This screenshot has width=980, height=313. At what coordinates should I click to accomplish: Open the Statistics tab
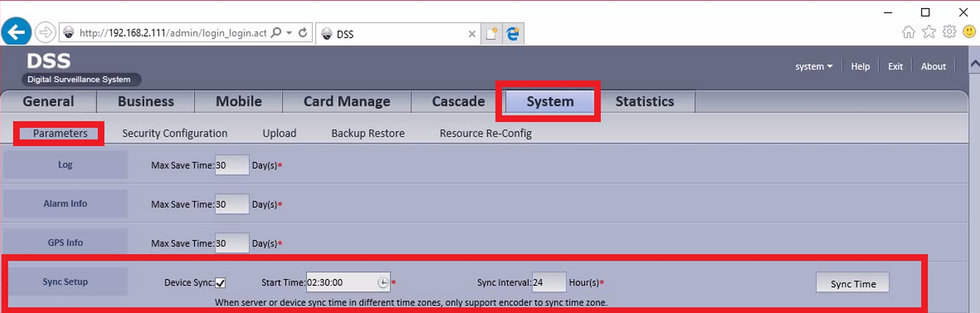[644, 102]
